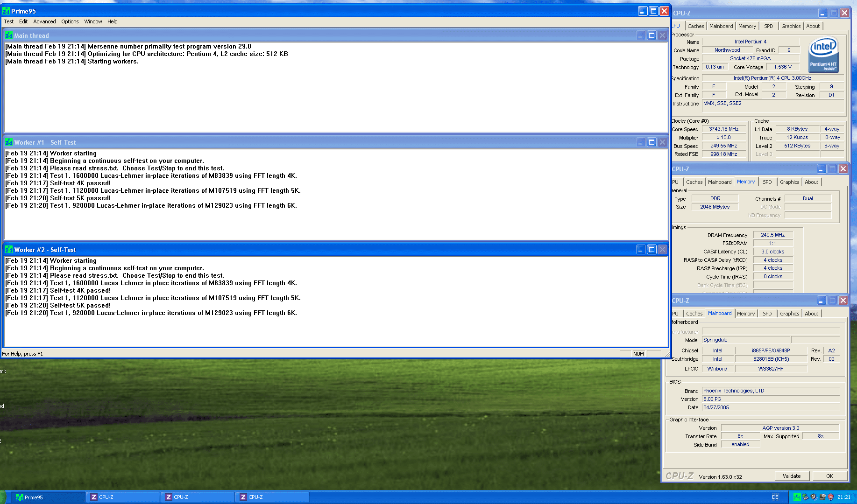Minimize the bottom CPU-Z window
The height and width of the screenshot is (504, 857).
coord(822,301)
